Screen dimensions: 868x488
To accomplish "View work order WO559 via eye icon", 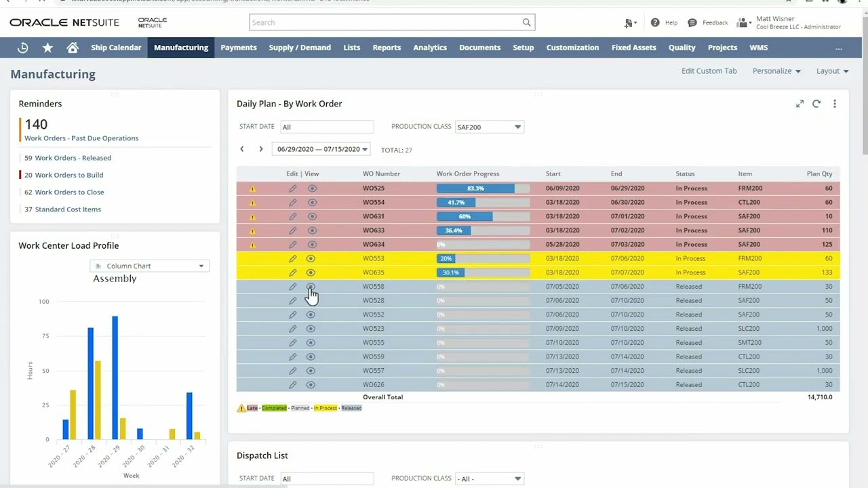I will click(x=311, y=357).
